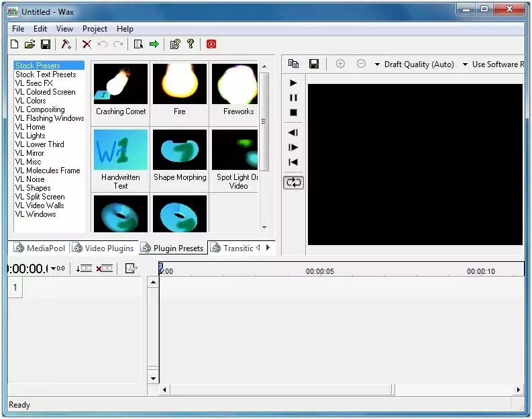532x419 pixels.
Task: Open a project with the folder icon
Action: 30,44
